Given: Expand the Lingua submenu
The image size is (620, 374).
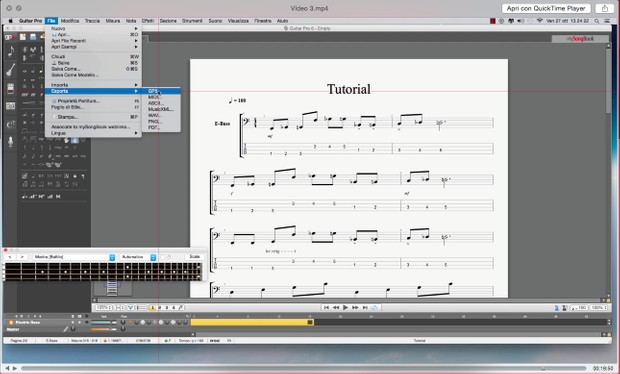Looking at the screenshot, I should [93, 133].
